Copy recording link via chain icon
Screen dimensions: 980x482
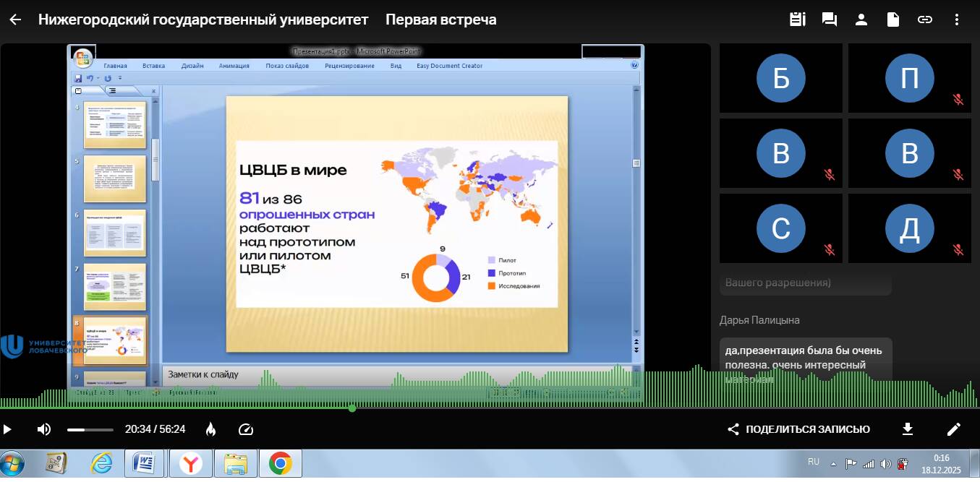925,20
